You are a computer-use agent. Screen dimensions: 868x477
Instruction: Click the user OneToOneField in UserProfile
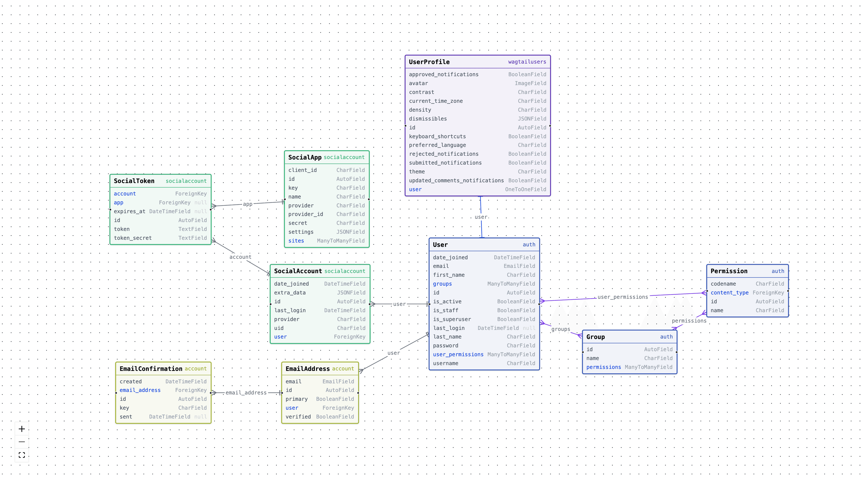(415, 190)
